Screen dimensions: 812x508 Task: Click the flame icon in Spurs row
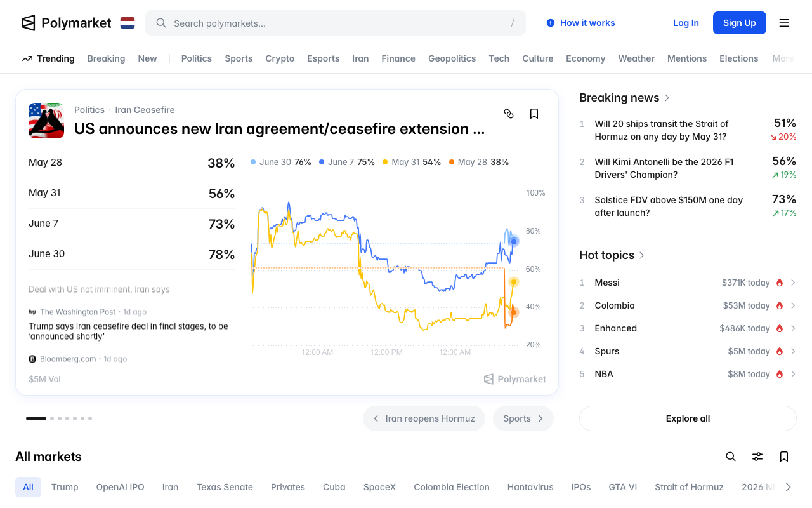tap(780, 351)
